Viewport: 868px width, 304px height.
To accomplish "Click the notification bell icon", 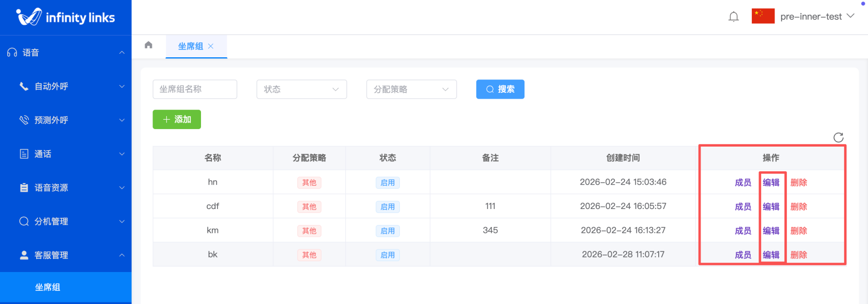I will tap(733, 17).
